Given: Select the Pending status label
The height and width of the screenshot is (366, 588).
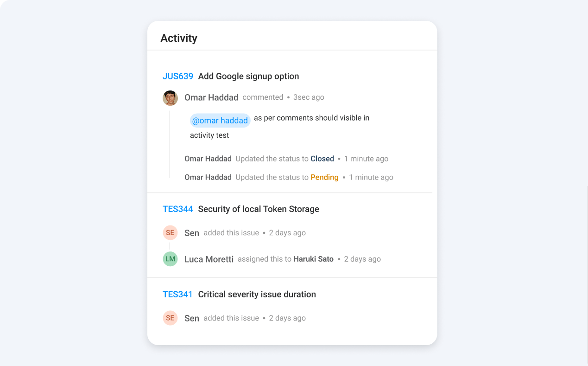Looking at the screenshot, I should (324, 177).
